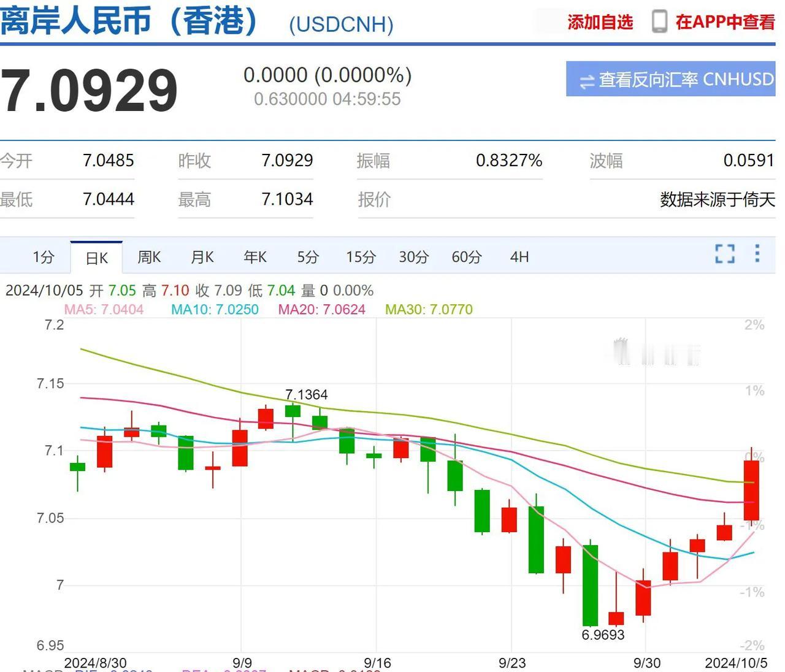Switch to the 5分 chart tab
This screenshot has width=785, height=672.
(308, 257)
